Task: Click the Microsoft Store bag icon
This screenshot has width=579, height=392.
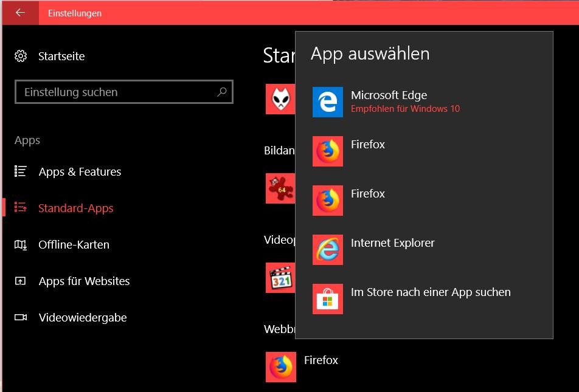Action: click(x=328, y=298)
